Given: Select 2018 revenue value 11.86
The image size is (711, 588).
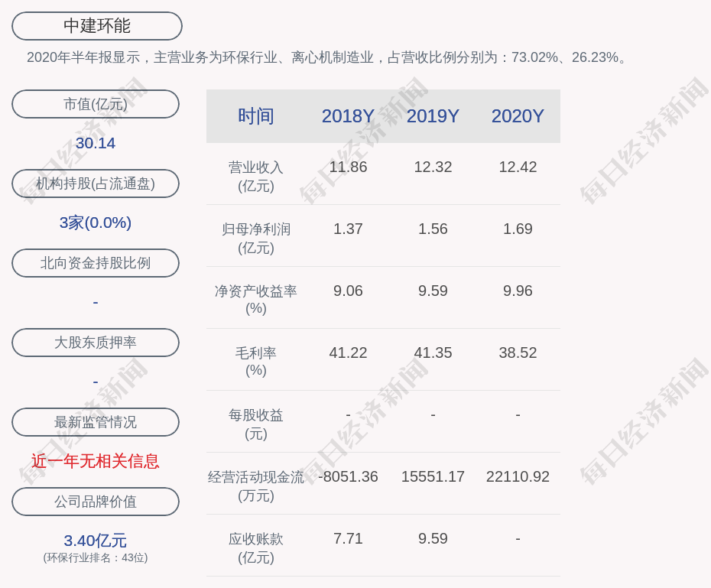Looking at the screenshot, I should click(x=348, y=167).
